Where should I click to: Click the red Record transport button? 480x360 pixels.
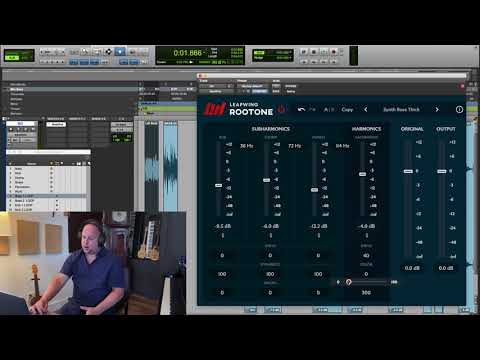click(334, 52)
